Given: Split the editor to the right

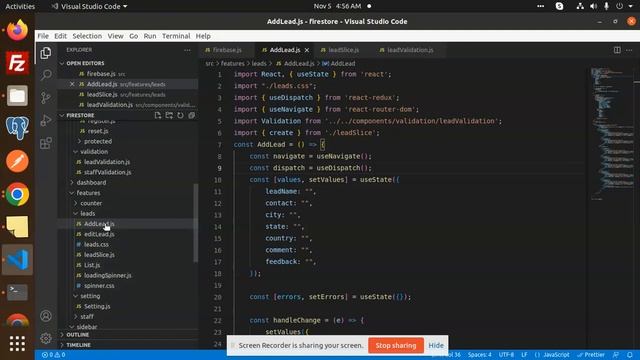Looking at the screenshot, I should [x=617, y=50].
